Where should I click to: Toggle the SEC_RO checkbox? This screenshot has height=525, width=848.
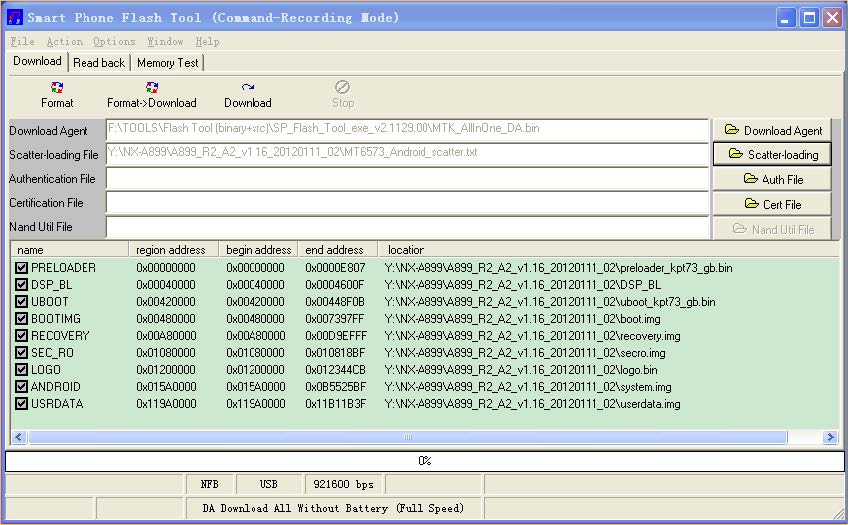pos(21,353)
